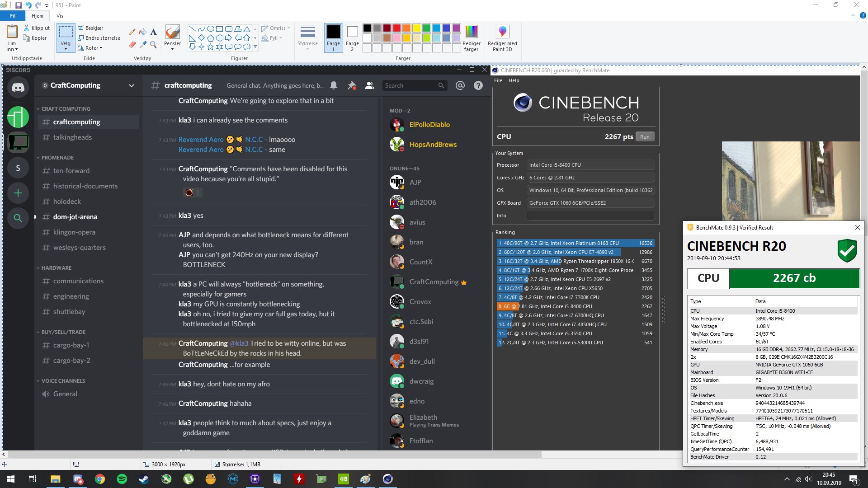Open File Explorer from the taskbar
Image resolution: width=868 pixels, height=488 pixels.
55,479
